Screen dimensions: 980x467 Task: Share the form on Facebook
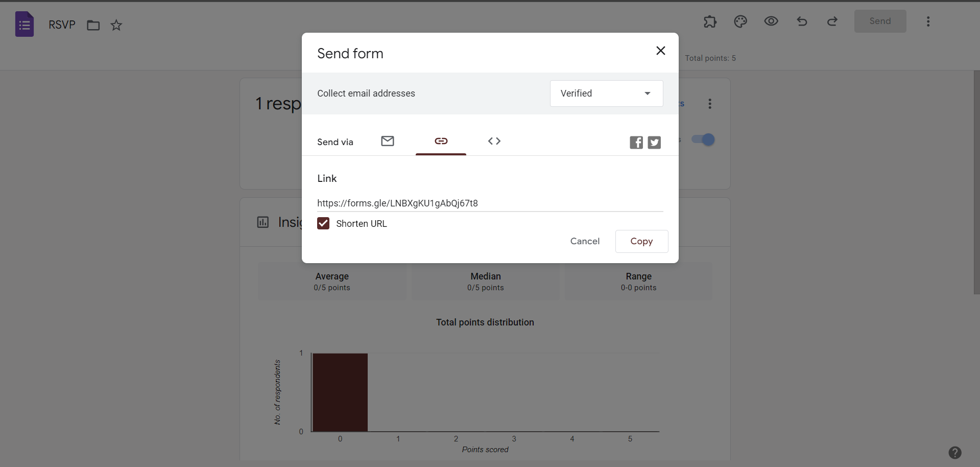point(636,143)
